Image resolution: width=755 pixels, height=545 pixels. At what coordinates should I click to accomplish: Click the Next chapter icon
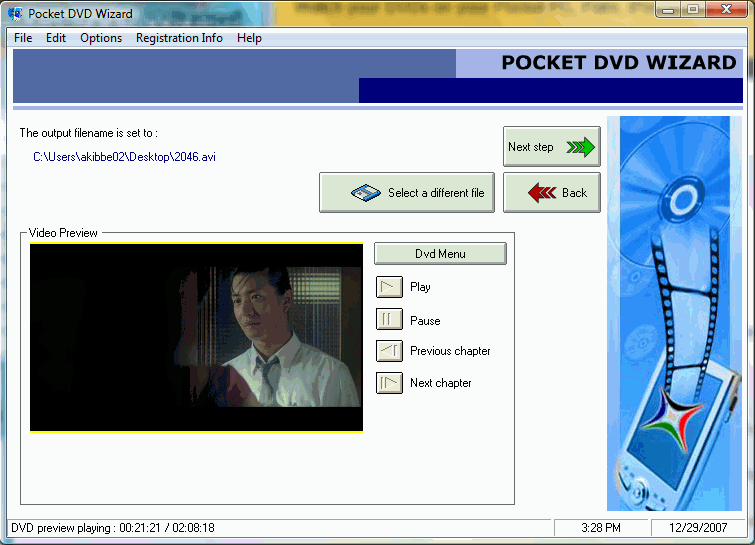(389, 383)
